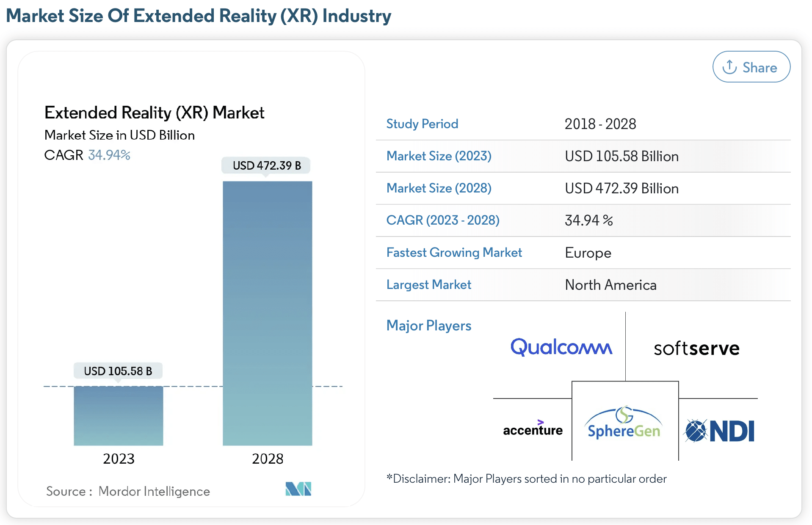Click the dashed baseline across the chart
Image resolution: width=812 pixels, height=525 pixels.
(193, 386)
